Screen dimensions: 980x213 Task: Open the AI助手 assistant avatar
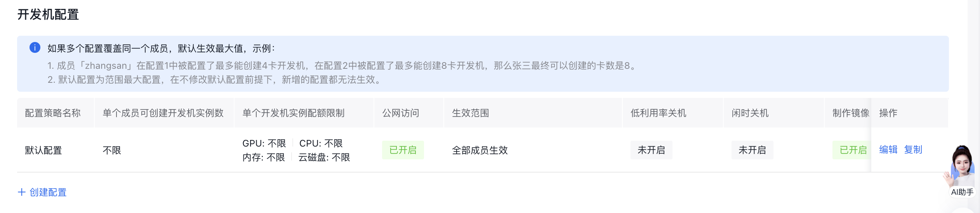click(962, 167)
